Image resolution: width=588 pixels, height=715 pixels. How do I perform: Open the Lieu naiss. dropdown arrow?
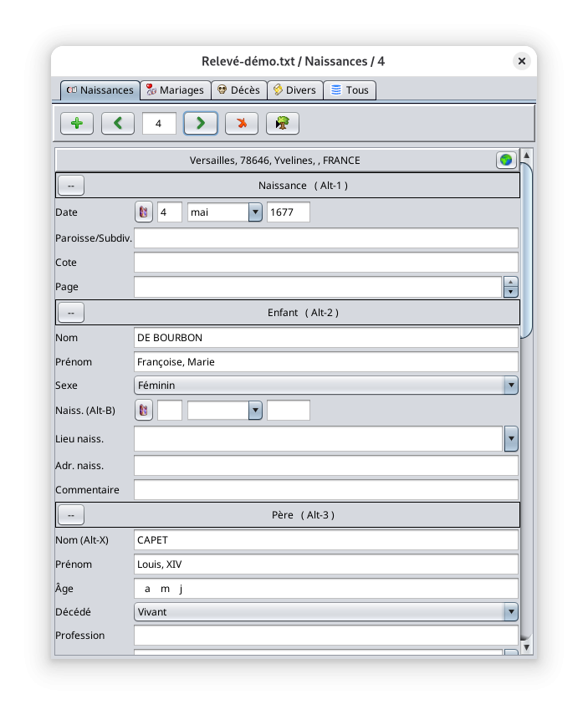511,439
